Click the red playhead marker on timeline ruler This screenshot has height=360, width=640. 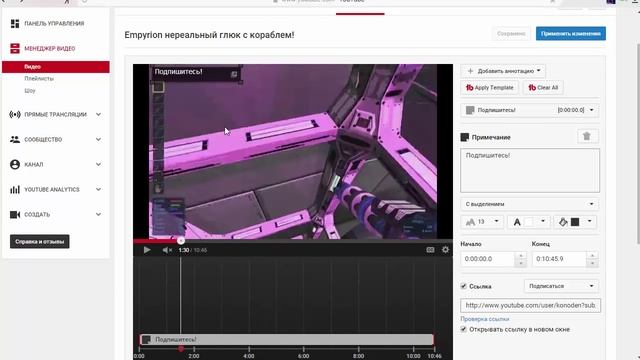[181, 349]
